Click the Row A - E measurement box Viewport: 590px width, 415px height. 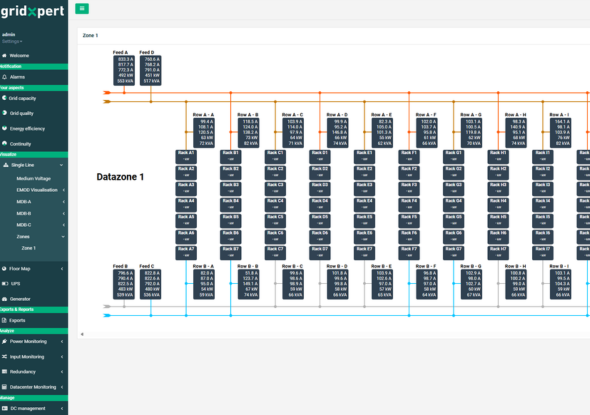(382, 132)
